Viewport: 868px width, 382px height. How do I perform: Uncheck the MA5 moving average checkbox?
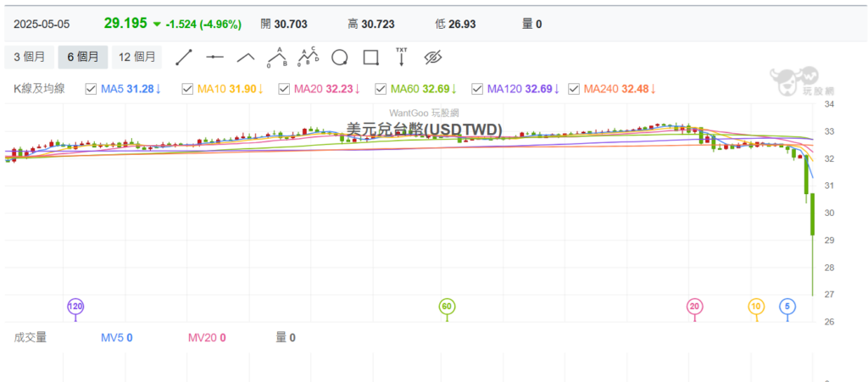(x=91, y=89)
